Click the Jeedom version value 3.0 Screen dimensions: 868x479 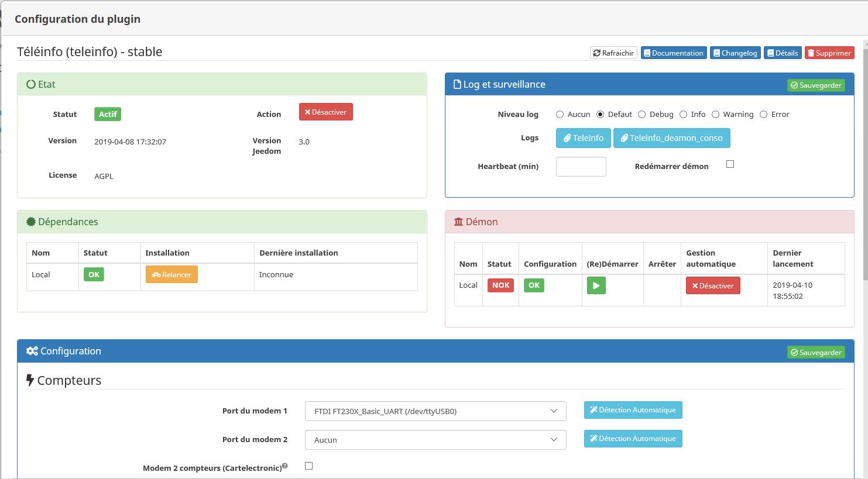point(304,142)
